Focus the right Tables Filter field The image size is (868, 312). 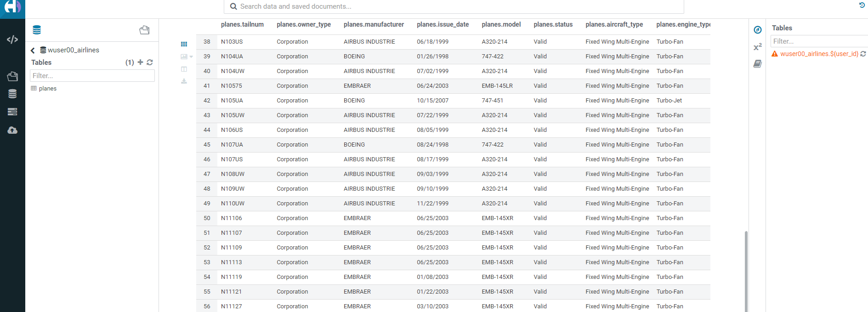click(819, 41)
